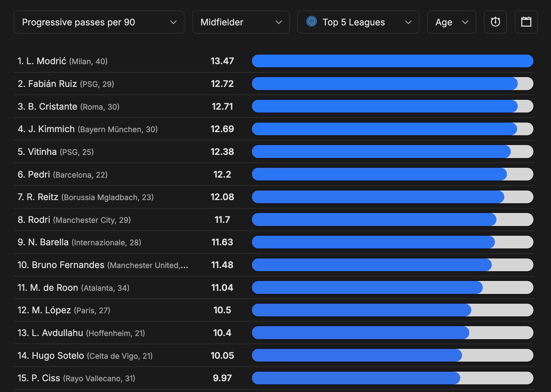Click the Top 5 Leagues globe icon
551x392 pixels.
(311, 21)
